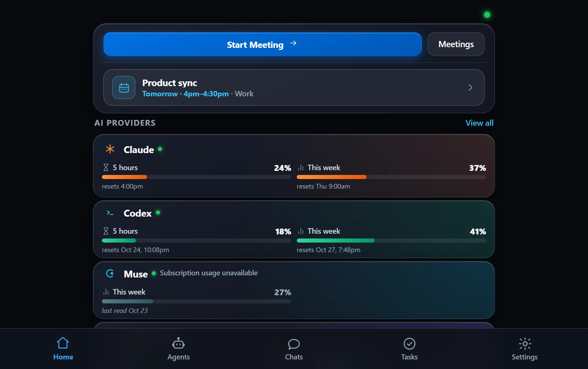Click the 'resets Oct 24, 10:08pm' text
Image resolution: width=588 pixels, height=369 pixels.
click(135, 250)
